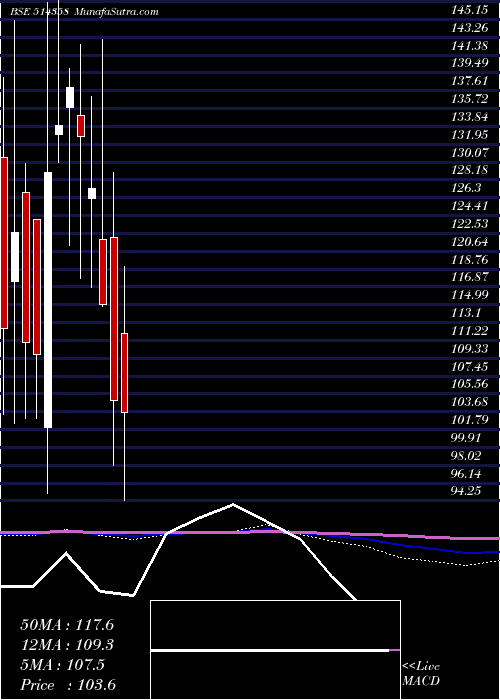This screenshot has height=700, width=500.
Task: Click the 128.18 price axis label
Action: 472,171
